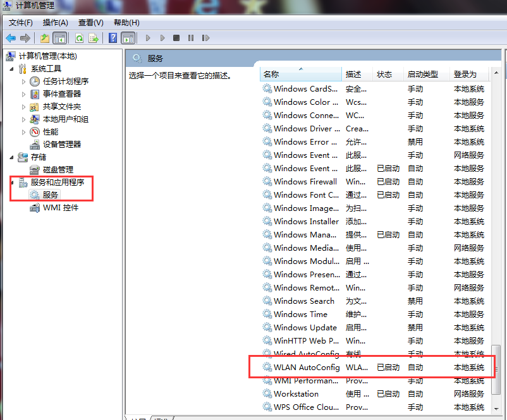Select 本地用户和组 in the tree
The width and height of the screenshot is (507, 420).
[x=66, y=119]
